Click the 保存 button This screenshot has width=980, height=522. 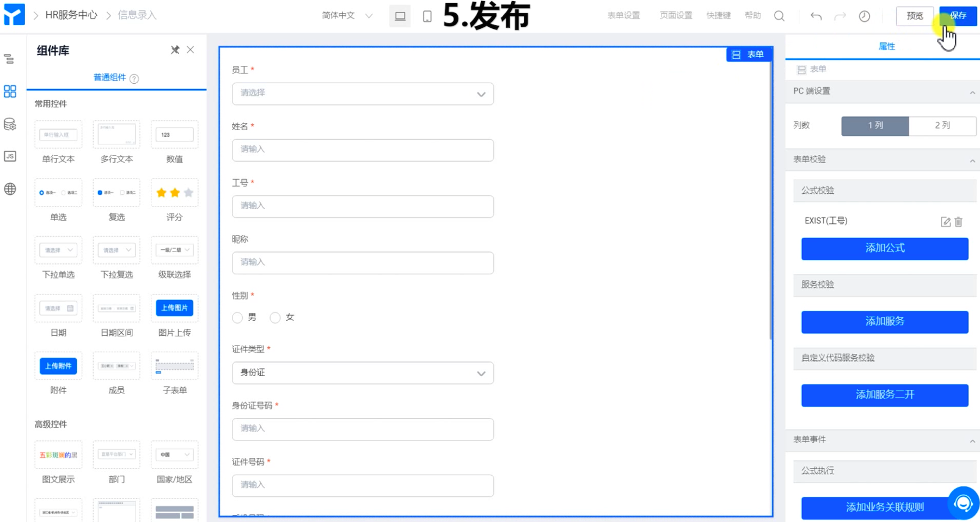pyautogui.click(x=958, y=16)
